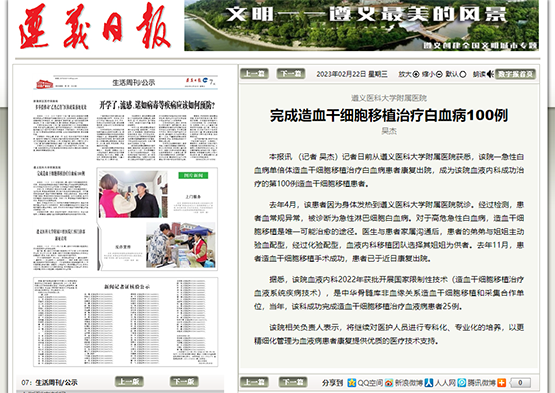Screen dimensions: 555x393
Task: Click the 遵义日报 masthead logo
Action: tap(95, 27)
